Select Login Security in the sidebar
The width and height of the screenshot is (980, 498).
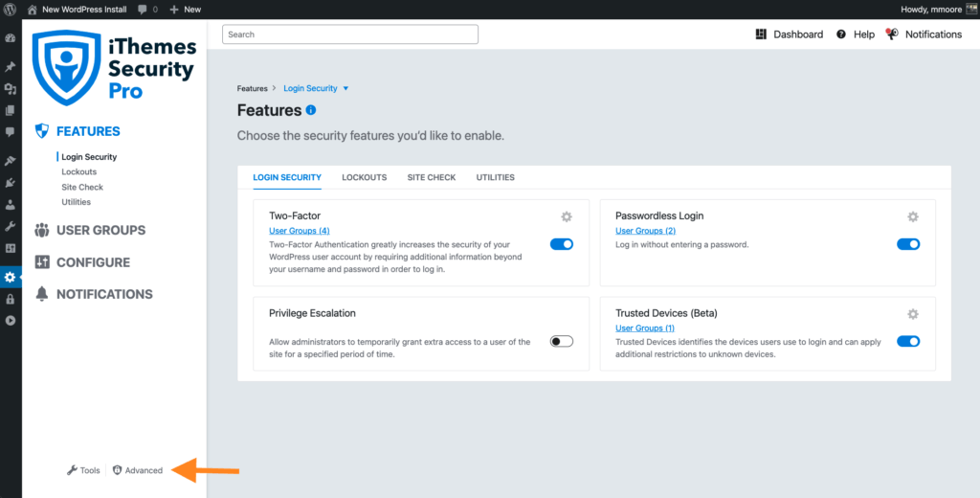click(x=89, y=157)
